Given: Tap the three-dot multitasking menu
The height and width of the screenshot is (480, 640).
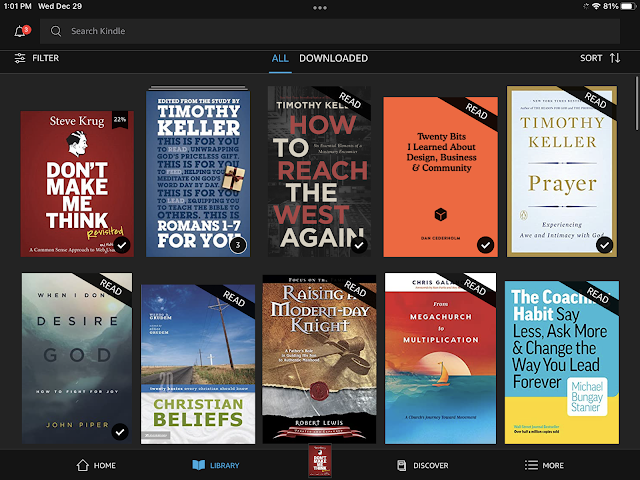Looking at the screenshot, I should [320, 7].
